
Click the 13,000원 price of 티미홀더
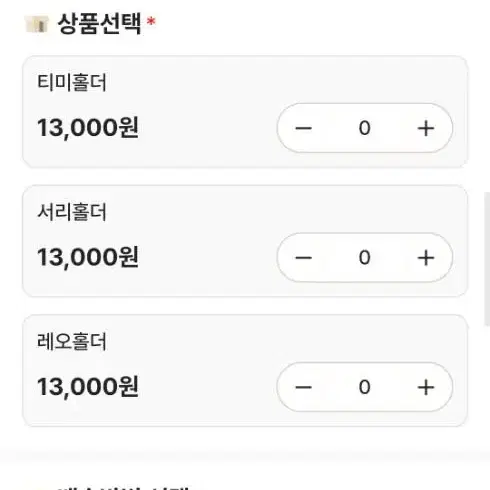coord(88,128)
